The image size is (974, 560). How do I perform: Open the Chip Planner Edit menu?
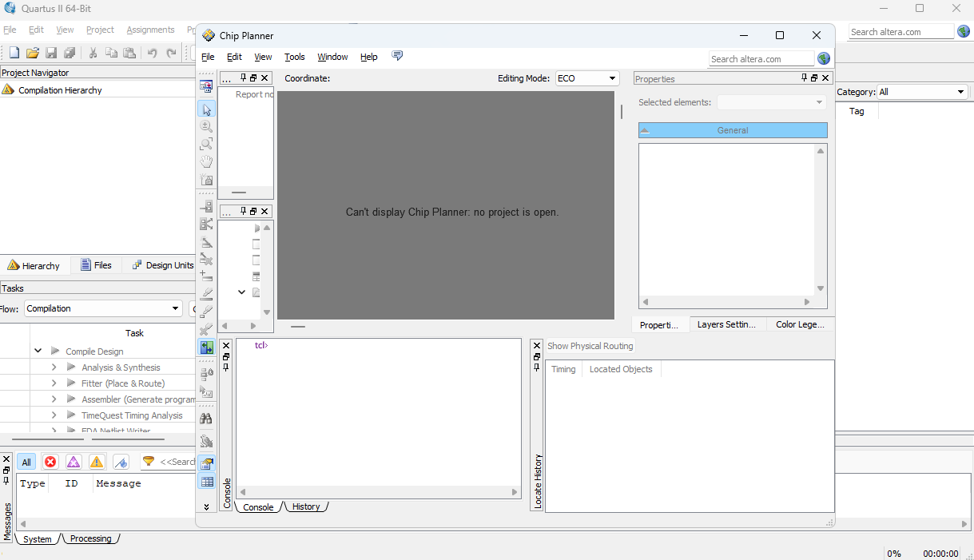[x=234, y=57]
